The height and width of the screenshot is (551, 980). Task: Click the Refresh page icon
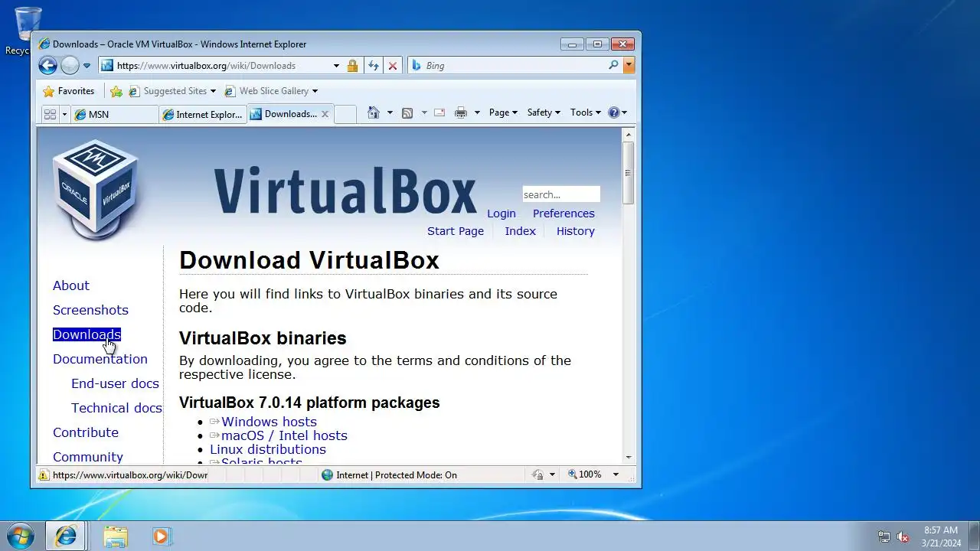click(x=373, y=66)
